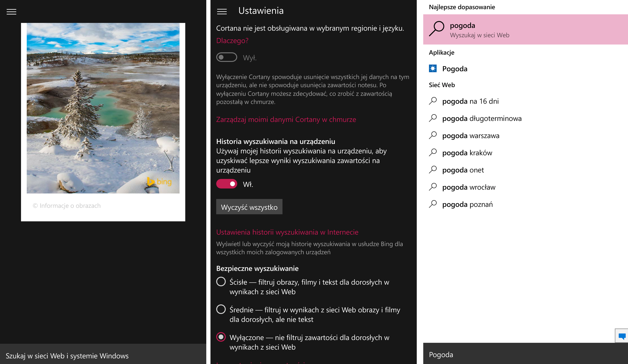The width and height of the screenshot is (628, 364).
Task: Click the blue feedback chat icon
Action: click(622, 336)
